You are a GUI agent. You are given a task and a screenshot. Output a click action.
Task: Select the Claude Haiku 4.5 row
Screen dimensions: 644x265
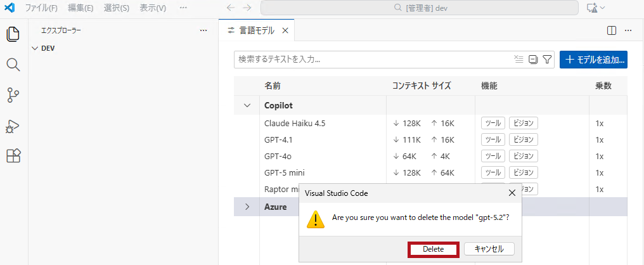430,123
